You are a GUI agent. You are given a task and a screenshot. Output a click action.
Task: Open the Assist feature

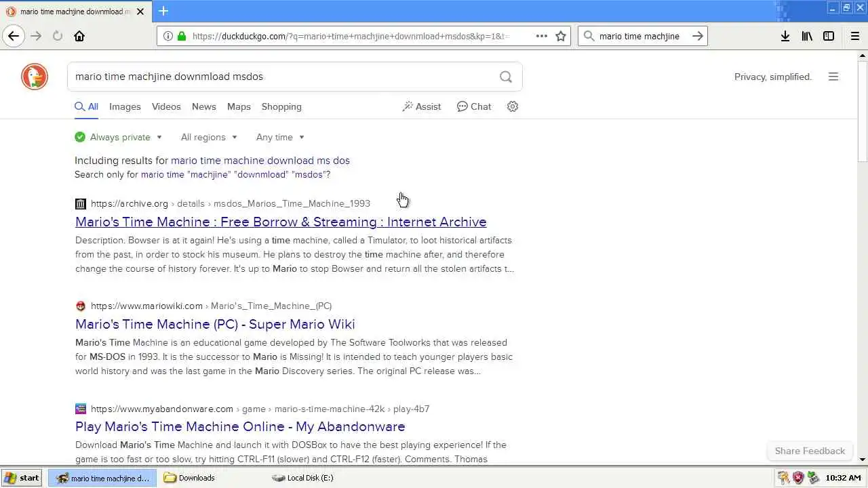(x=421, y=106)
